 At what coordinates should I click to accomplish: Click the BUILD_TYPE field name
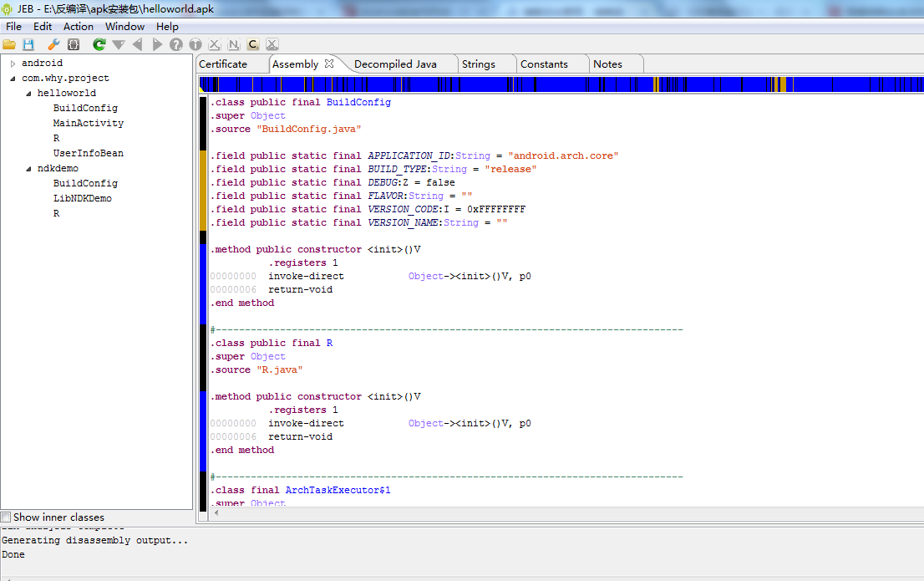[x=397, y=170]
